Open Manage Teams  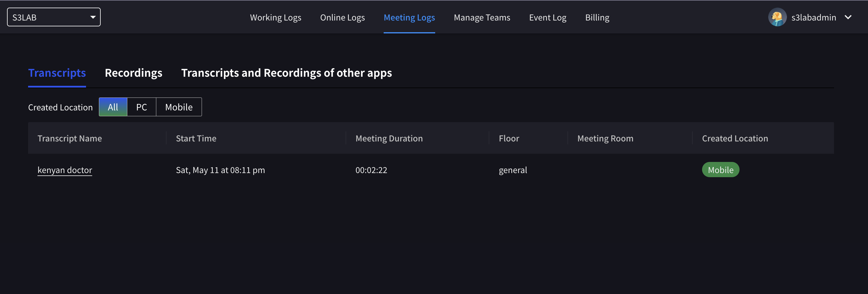click(x=481, y=18)
